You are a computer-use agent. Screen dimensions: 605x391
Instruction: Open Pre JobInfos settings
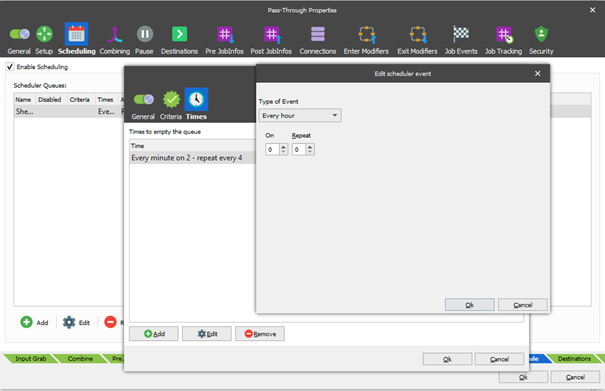(225, 40)
